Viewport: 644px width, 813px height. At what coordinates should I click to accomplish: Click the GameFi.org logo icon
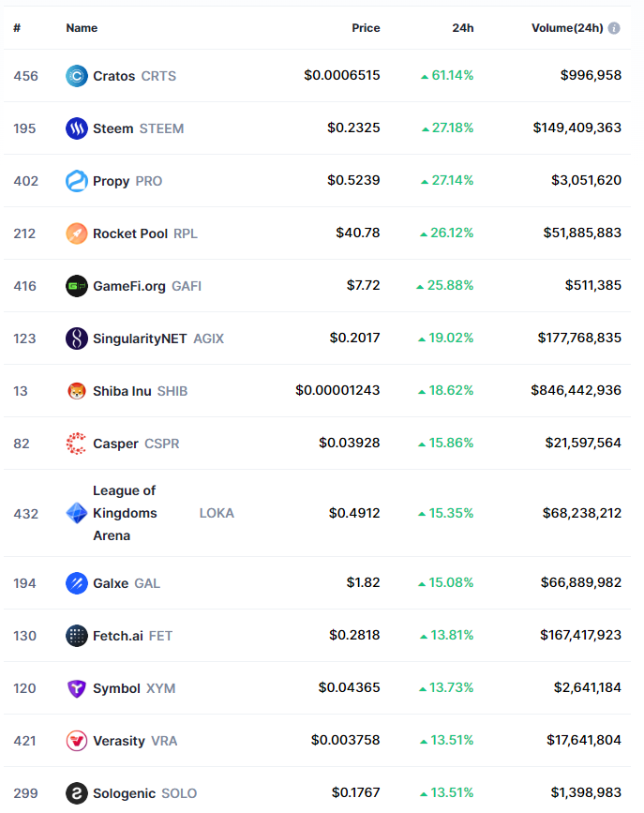77,286
